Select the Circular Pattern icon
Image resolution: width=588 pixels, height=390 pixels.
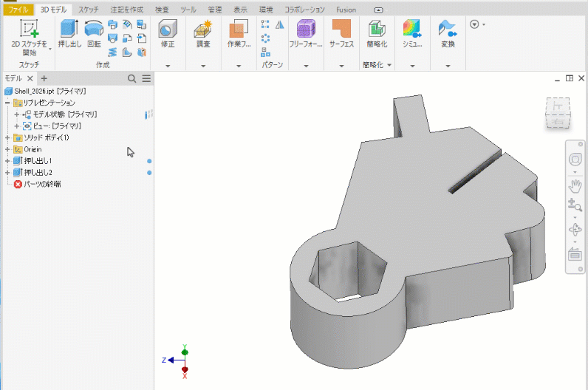[x=265, y=38]
